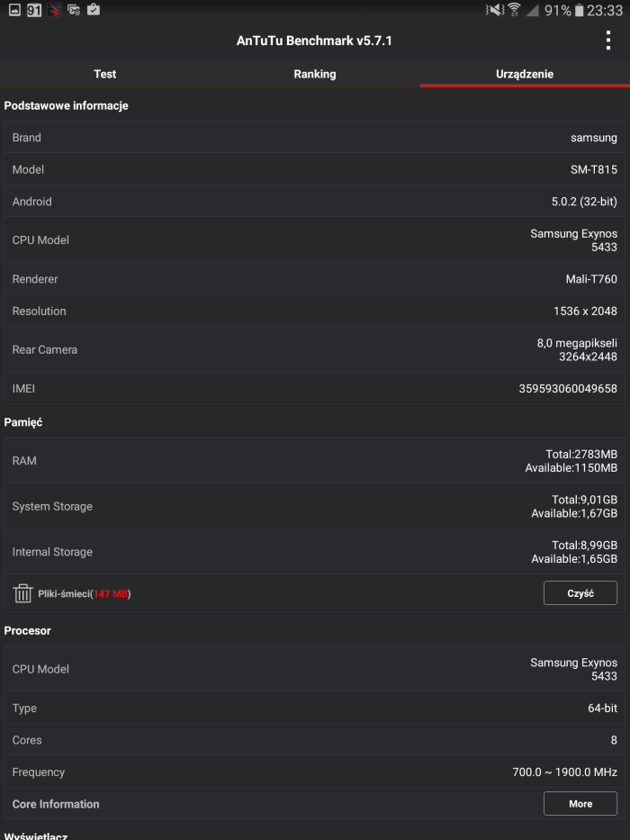This screenshot has height=840, width=630.
Task: Tap the RAM memory row
Action: click(315, 461)
